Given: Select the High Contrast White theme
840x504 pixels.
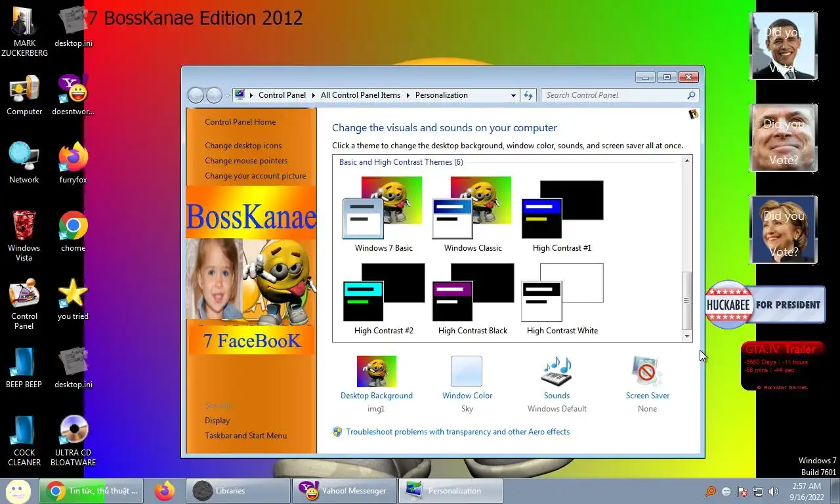Looking at the screenshot, I should pyautogui.click(x=562, y=299).
